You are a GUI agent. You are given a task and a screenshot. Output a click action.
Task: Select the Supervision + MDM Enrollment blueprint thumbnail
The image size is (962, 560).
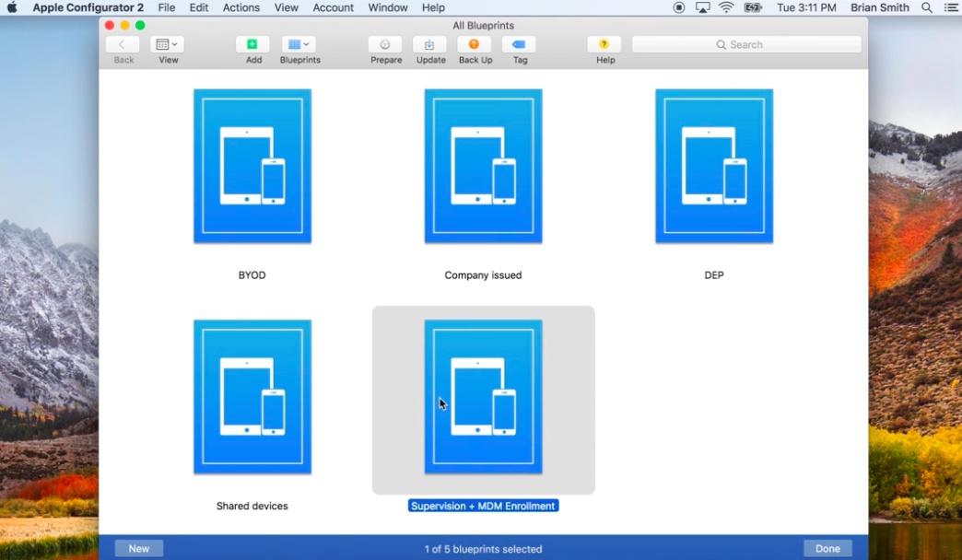pyautogui.click(x=484, y=397)
